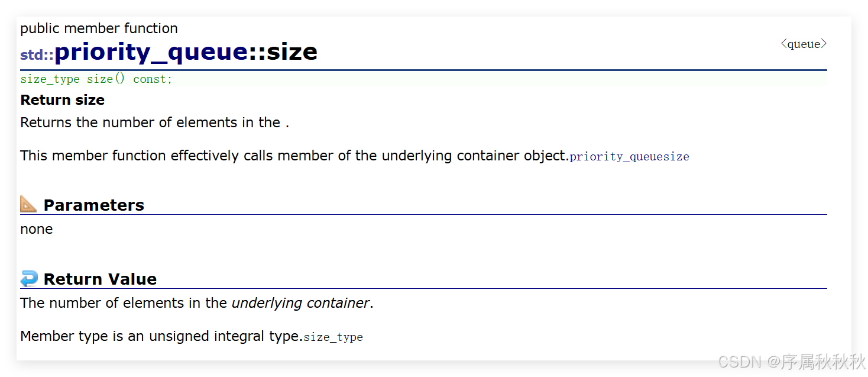Click the "public member function" label
Image resolution: width=868 pixels, height=377 pixels.
99,28
